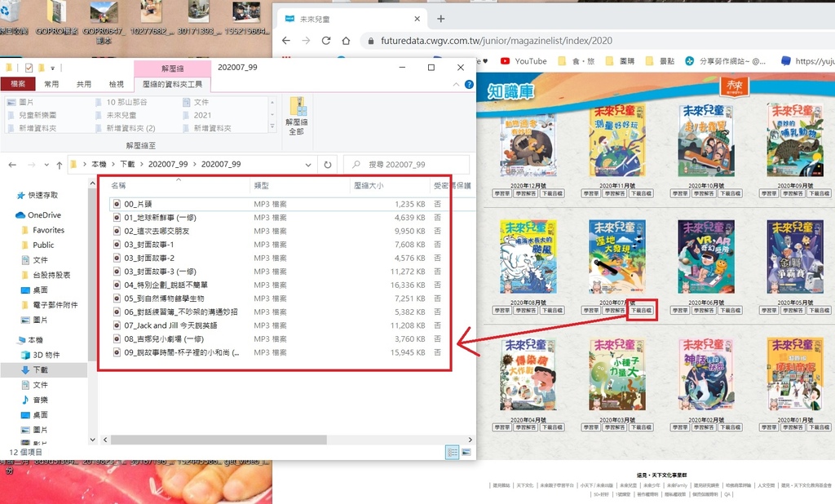Screen dimensions: 835x504
Task: Open a new Chrome tab
Action: click(x=441, y=19)
